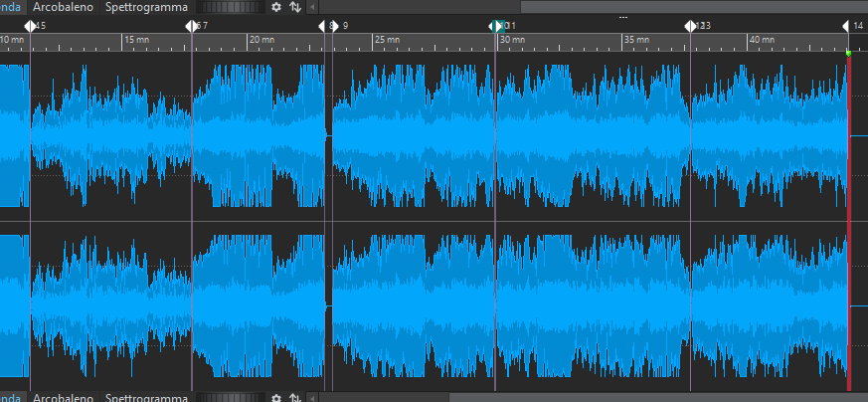868x402 pixels.
Task: Switch to the bottom Arcobaleno tab
Action: point(63,398)
